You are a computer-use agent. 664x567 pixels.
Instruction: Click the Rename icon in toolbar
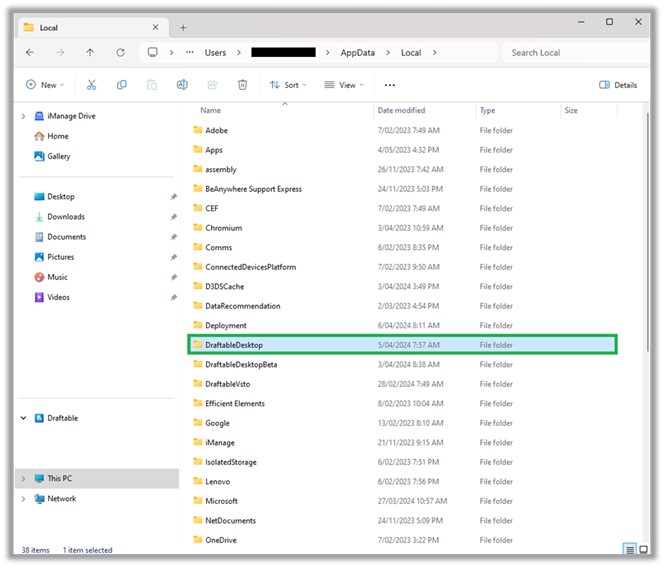pos(182,85)
